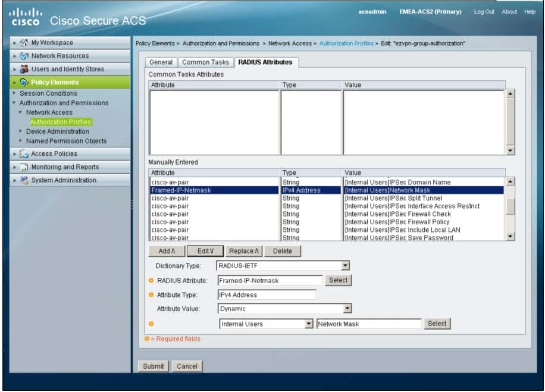Open the Attribute Value dropdown

coord(347,308)
